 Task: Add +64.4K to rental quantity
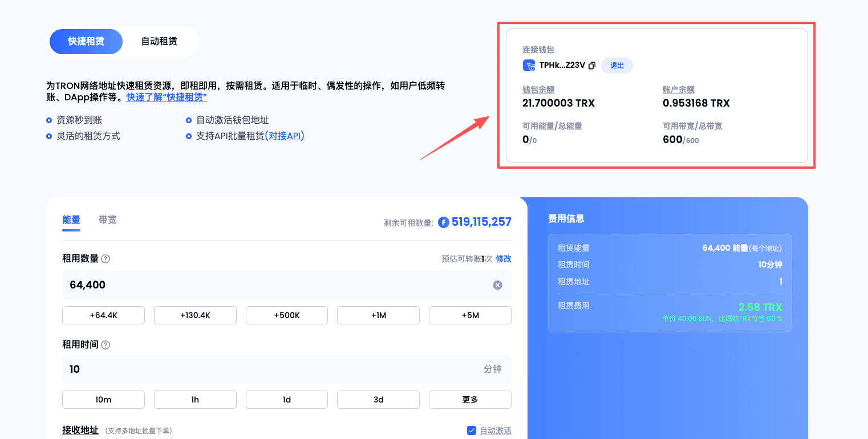103,315
